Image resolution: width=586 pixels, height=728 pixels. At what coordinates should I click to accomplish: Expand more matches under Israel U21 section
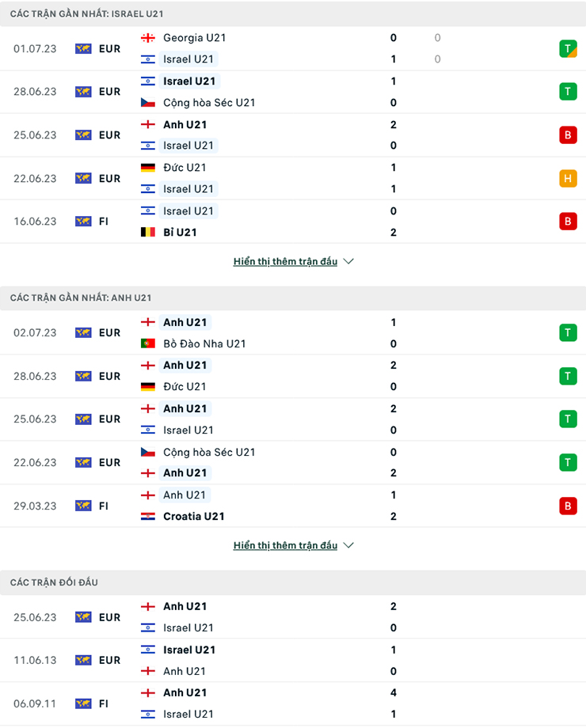tap(285, 261)
